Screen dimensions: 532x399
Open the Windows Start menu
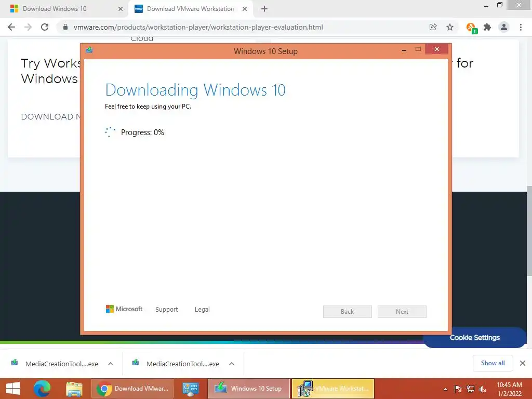point(13,389)
